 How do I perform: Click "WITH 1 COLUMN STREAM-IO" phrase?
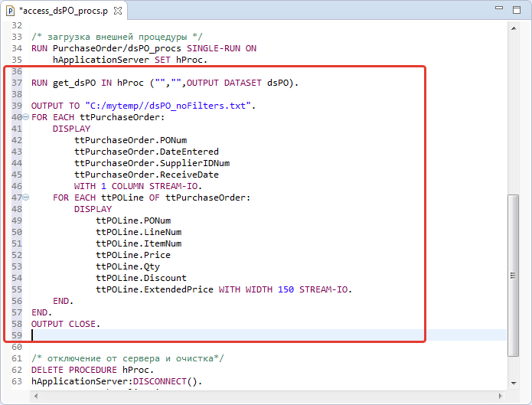pos(135,186)
